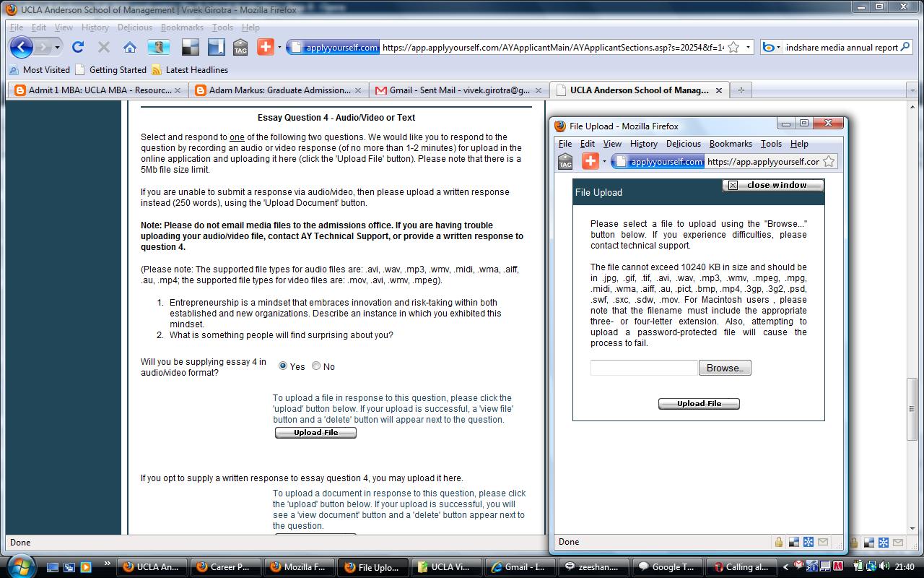Click the Most Visited bookmark icon
Screen dimensions: 924x578
tap(14, 70)
